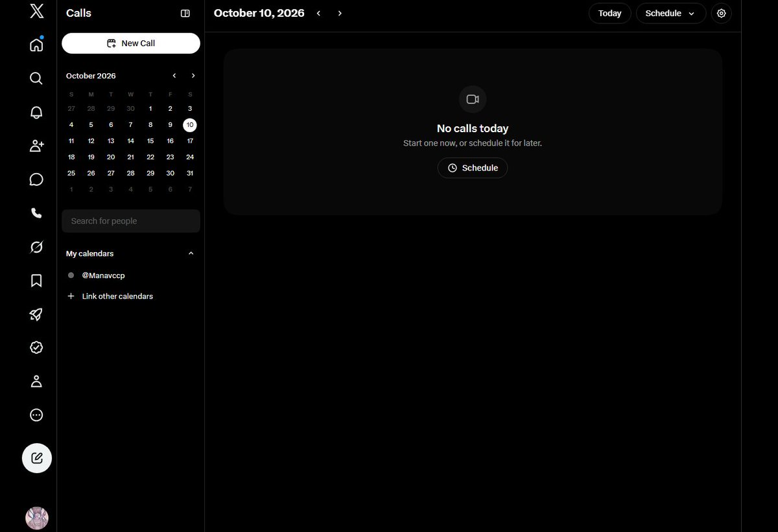Collapse the My calendars section

coord(191,253)
